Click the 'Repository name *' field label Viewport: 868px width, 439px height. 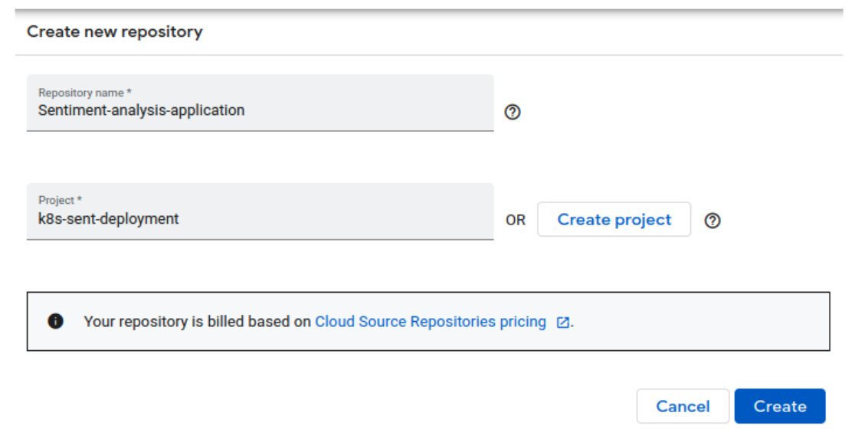pyautogui.click(x=85, y=93)
